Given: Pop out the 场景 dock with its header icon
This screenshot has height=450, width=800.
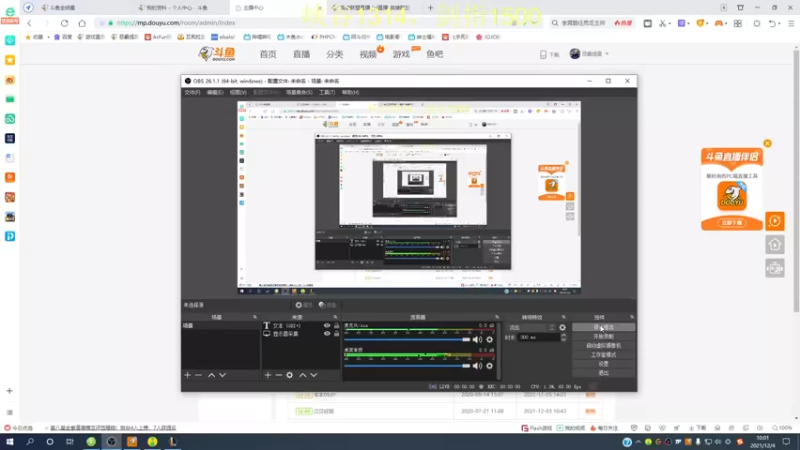Looking at the screenshot, I should pyautogui.click(x=255, y=317).
